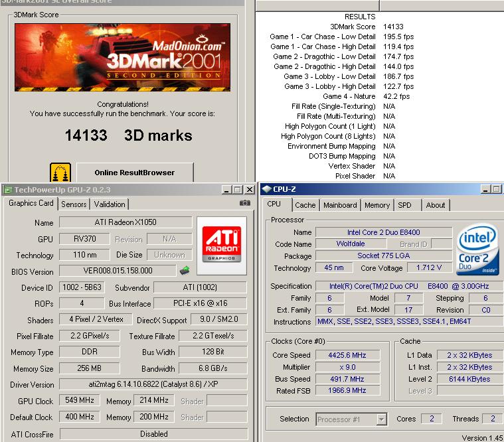Click the Bandwidth value 6.8 GB/s

[x=212, y=368]
